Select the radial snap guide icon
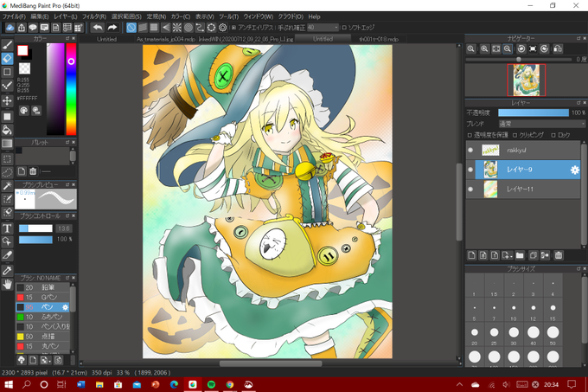Viewport: 588px width, 392px height. coord(177,28)
